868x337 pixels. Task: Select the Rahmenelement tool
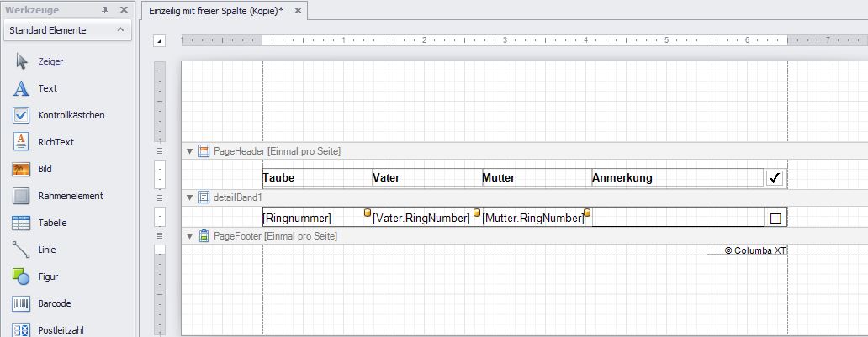[22, 196]
